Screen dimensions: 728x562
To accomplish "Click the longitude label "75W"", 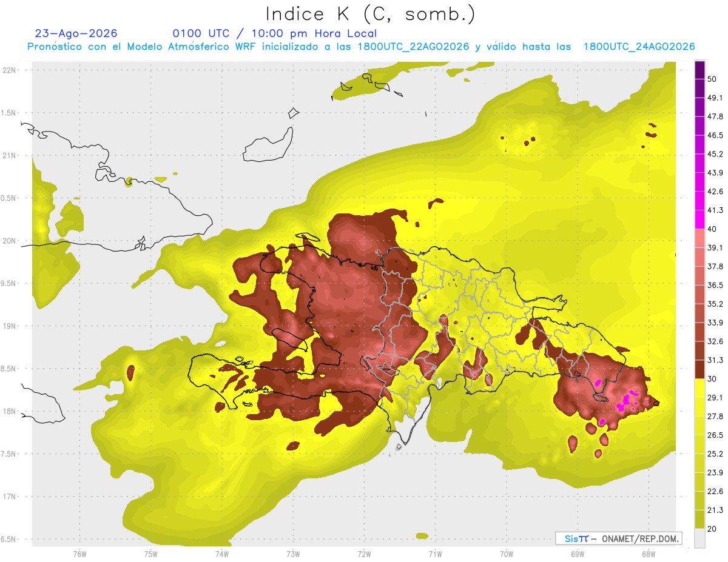I will [150, 555].
